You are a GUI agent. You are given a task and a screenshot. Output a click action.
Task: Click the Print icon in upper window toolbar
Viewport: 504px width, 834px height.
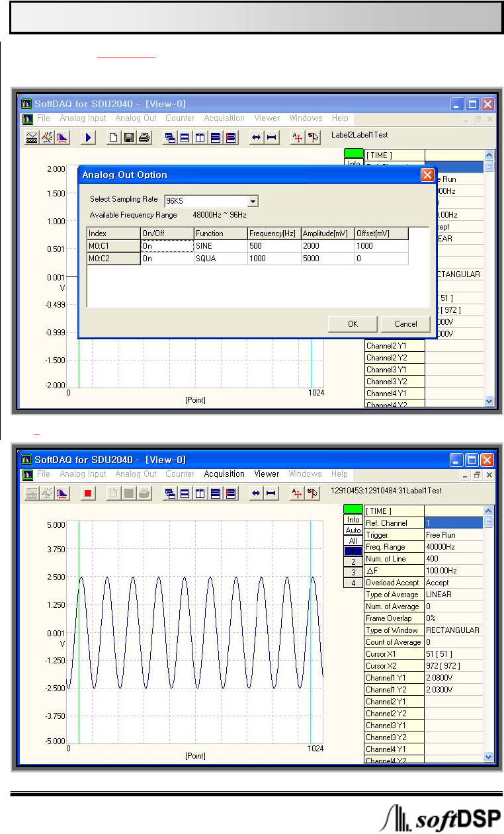tap(144, 138)
